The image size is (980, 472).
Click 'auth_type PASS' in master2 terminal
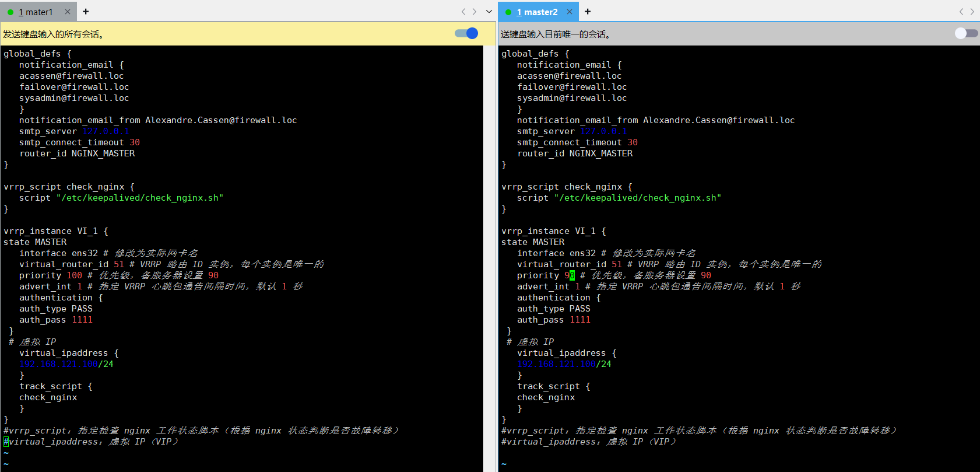[x=554, y=309]
